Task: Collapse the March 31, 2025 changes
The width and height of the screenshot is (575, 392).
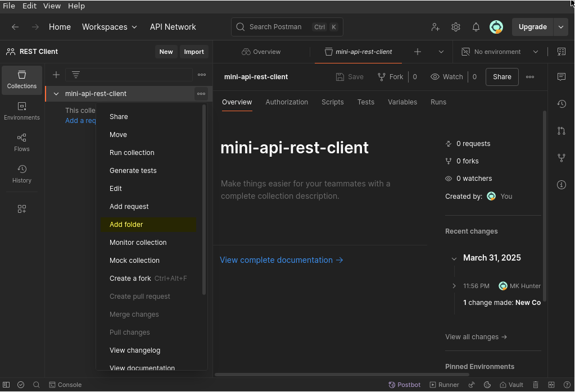Action: (x=454, y=258)
